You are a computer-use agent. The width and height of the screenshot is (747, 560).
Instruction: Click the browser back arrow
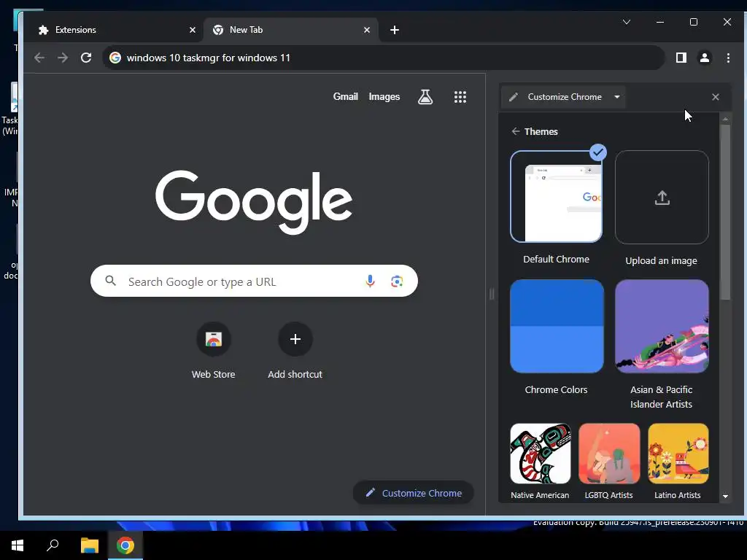pos(39,58)
